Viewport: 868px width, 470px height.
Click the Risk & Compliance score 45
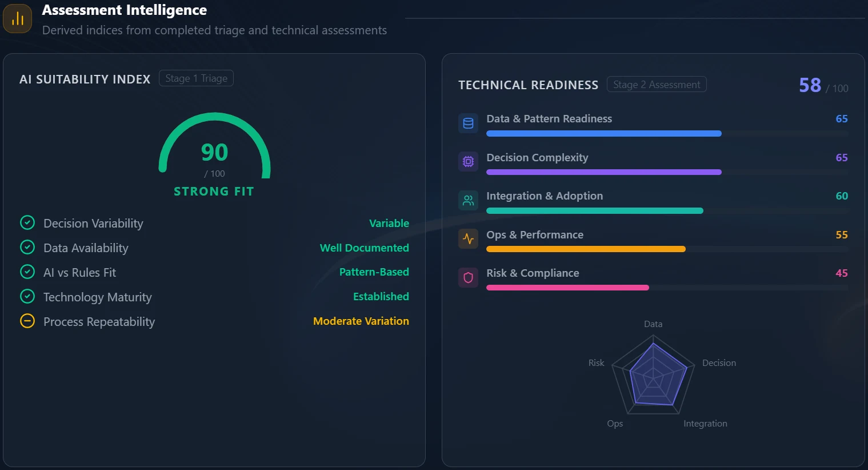[x=842, y=273]
